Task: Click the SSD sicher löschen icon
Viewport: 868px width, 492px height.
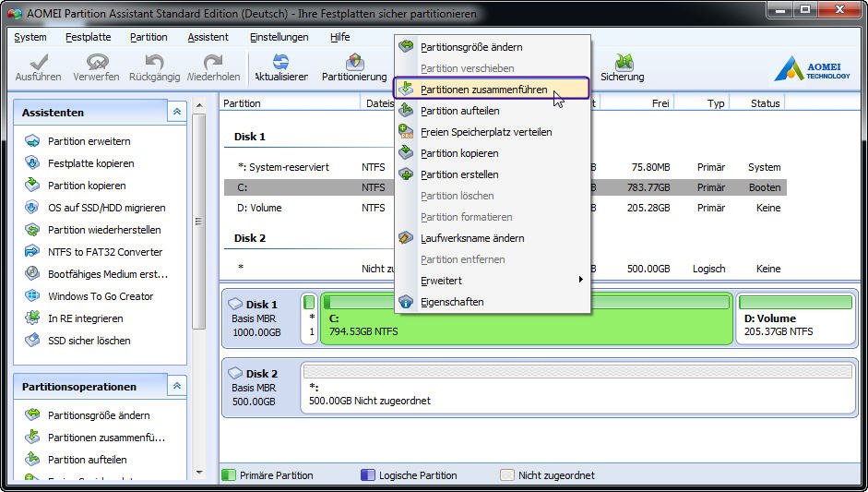Action: [x=32, y=341]
